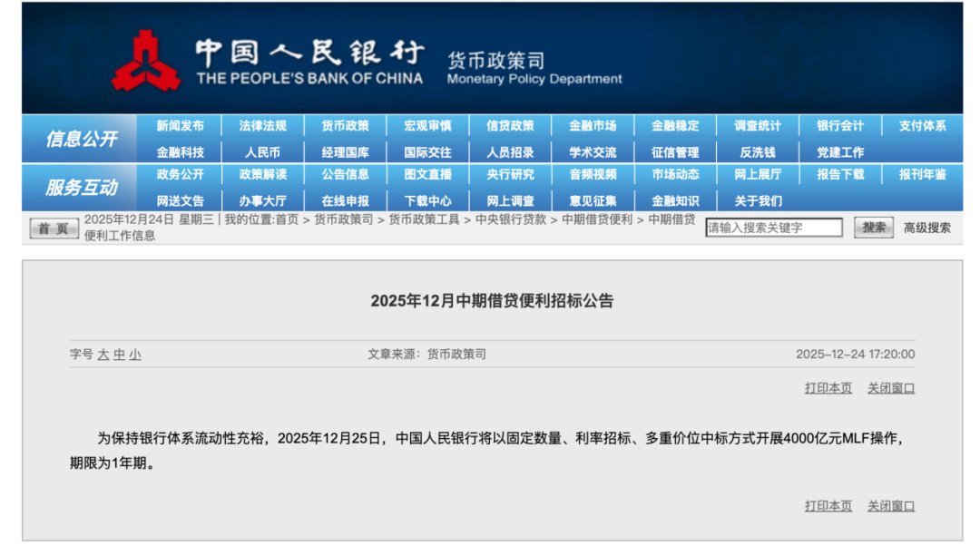Image resolution: width=980 pixels, height=555 pixels.
Task: Open 金融科技 menu item
Action: pyautogui.click(x=180, y=152)
